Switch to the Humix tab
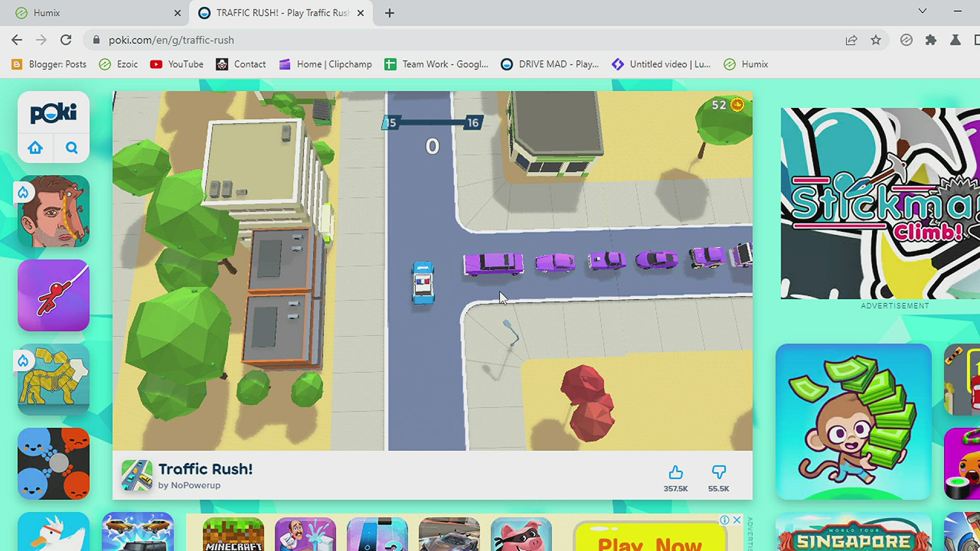The image size is (980, 551). (x=47, y=13)
